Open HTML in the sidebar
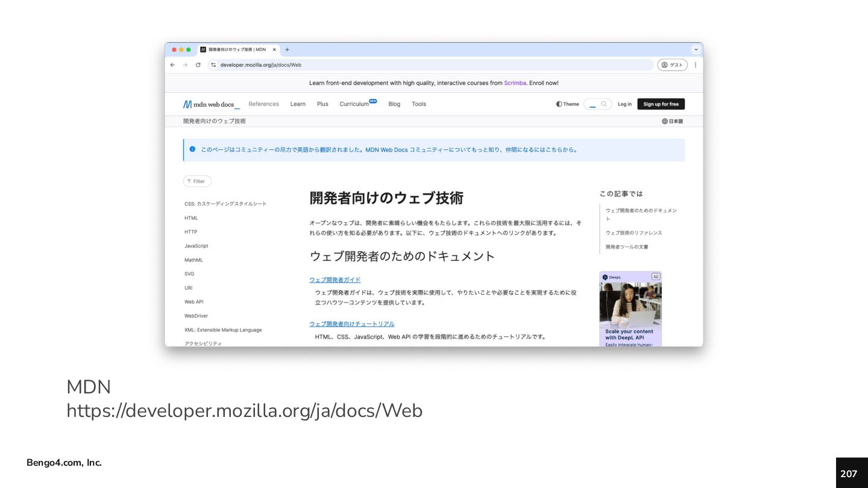The image size is (868, 488). (x=191, y=218)
